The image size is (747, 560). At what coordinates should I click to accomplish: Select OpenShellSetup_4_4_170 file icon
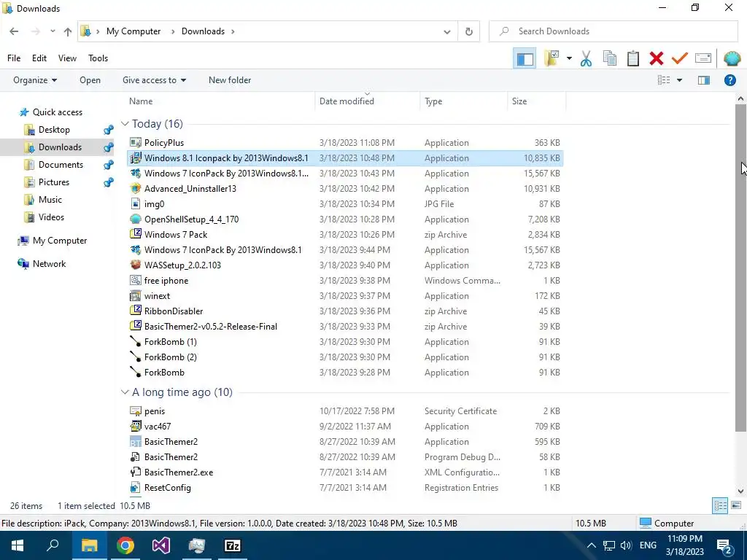coord(135,219)
